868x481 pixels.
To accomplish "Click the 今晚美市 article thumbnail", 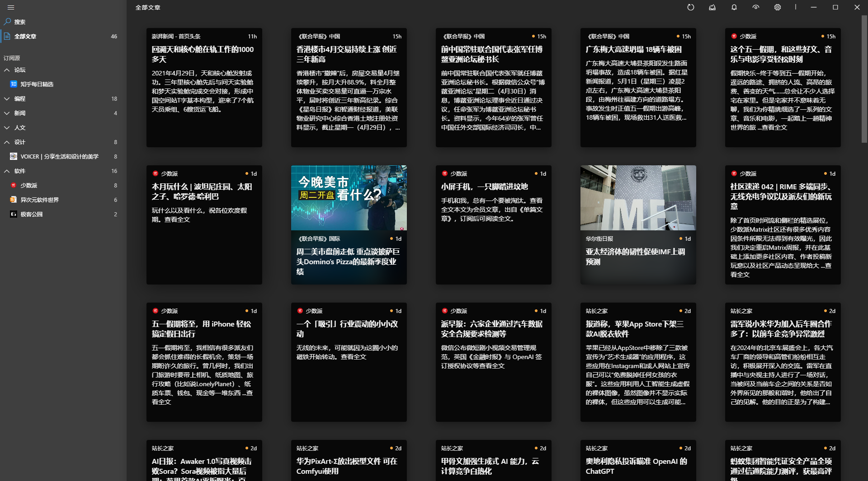I will click(x=349, y=198).
